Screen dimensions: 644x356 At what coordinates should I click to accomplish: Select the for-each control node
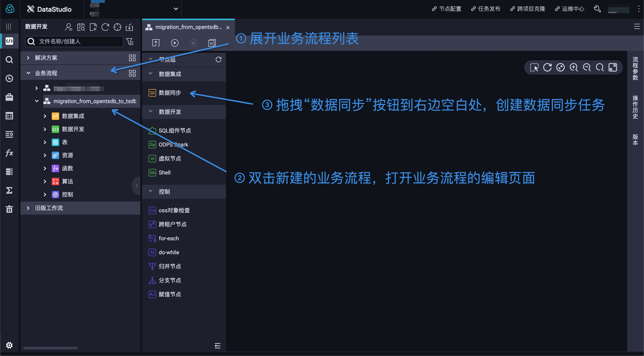(x=164, y=238)
